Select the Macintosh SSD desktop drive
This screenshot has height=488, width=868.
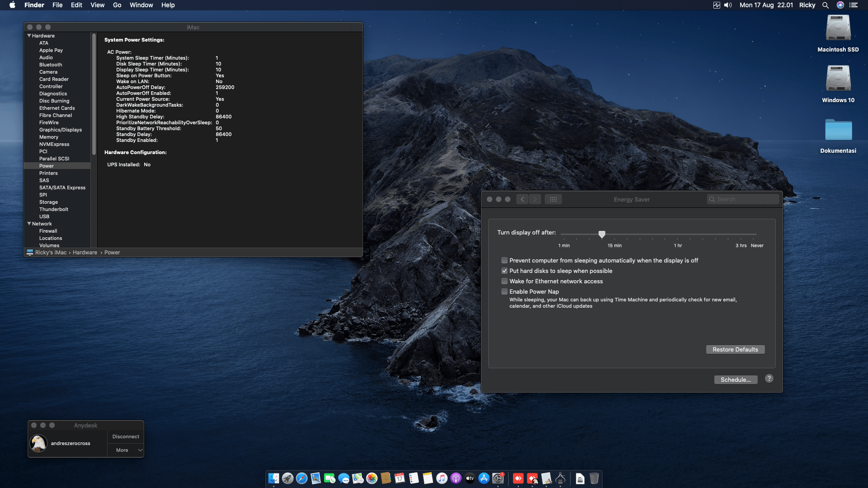838,33
